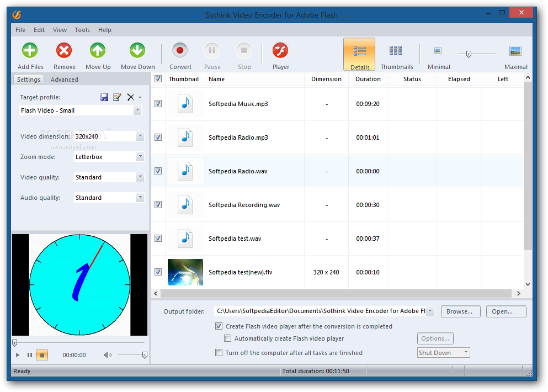Click music icon of Softpedia Recording.wav
This screenshot has height=392, width=548.
185,205
